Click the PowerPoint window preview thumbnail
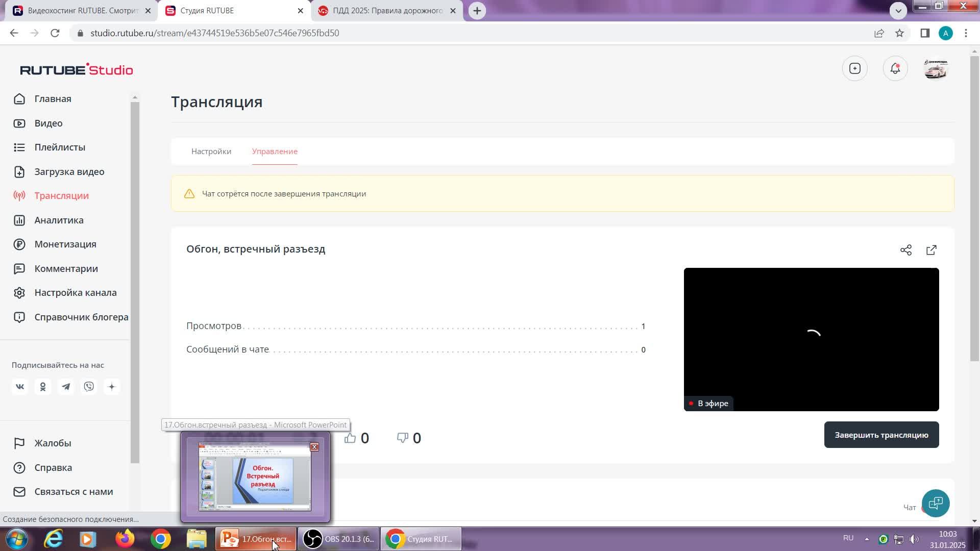 pos(255,477)
